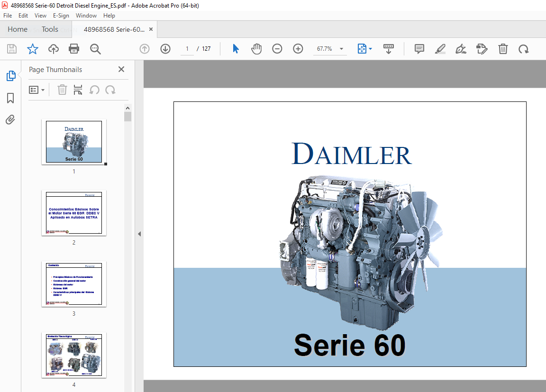Go to next page arrow

(x=165, y=49)
